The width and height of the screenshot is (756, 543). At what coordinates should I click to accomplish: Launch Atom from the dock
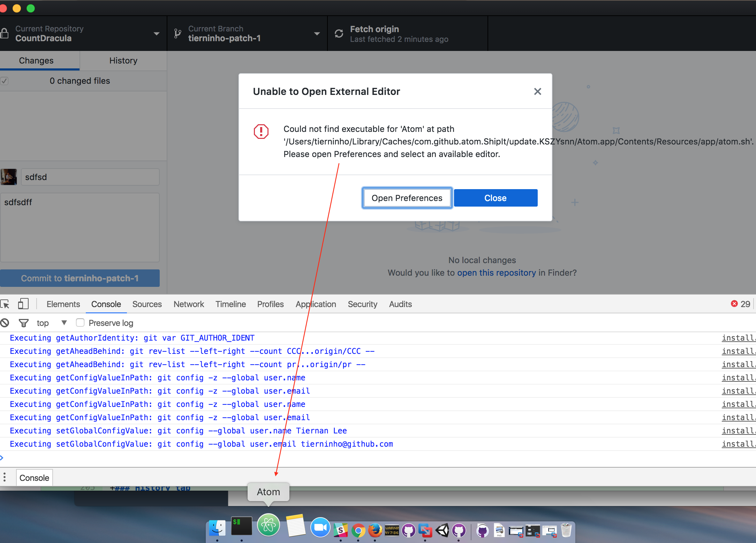pyautogui.click(x=268, y=525)
